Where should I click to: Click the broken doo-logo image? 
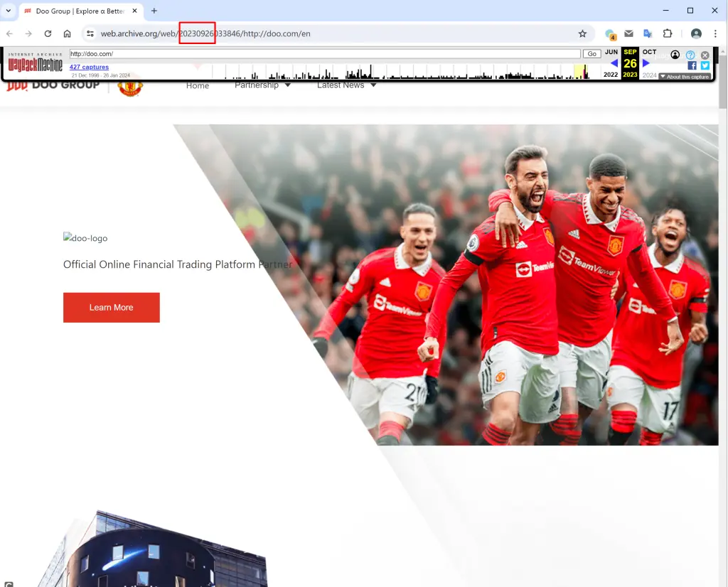[85, 237]
